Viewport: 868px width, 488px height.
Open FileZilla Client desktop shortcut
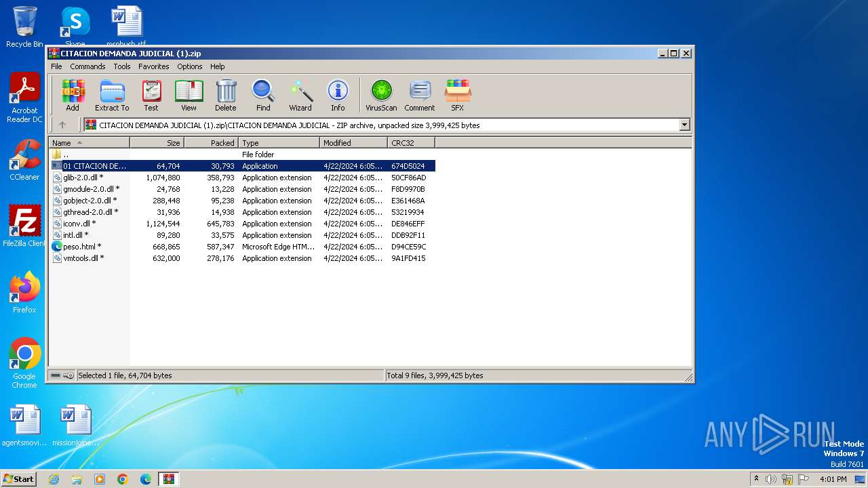coord(24,226)
